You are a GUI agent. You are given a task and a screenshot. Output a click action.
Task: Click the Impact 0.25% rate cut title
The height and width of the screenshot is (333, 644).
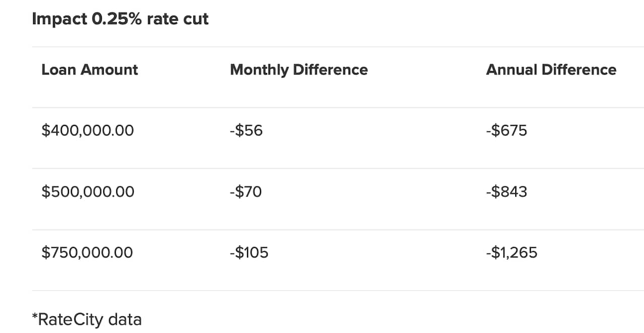[x=120, y=19]
